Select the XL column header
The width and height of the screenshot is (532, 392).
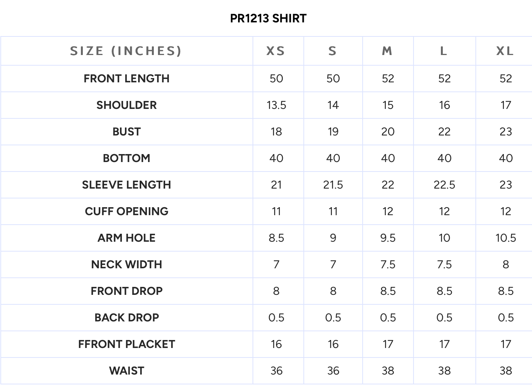coord(505,51)
